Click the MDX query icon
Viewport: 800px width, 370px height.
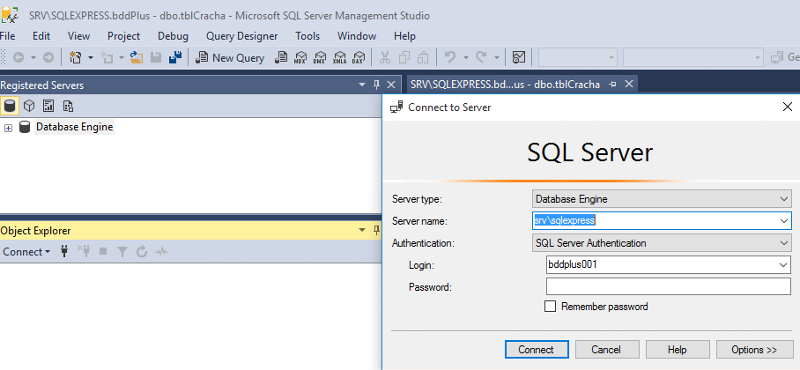point(301,58)
